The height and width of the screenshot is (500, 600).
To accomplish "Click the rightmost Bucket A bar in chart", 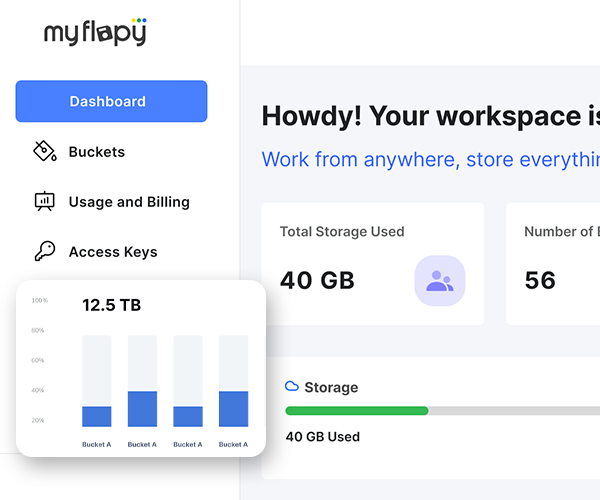I will tap(233, 409).
